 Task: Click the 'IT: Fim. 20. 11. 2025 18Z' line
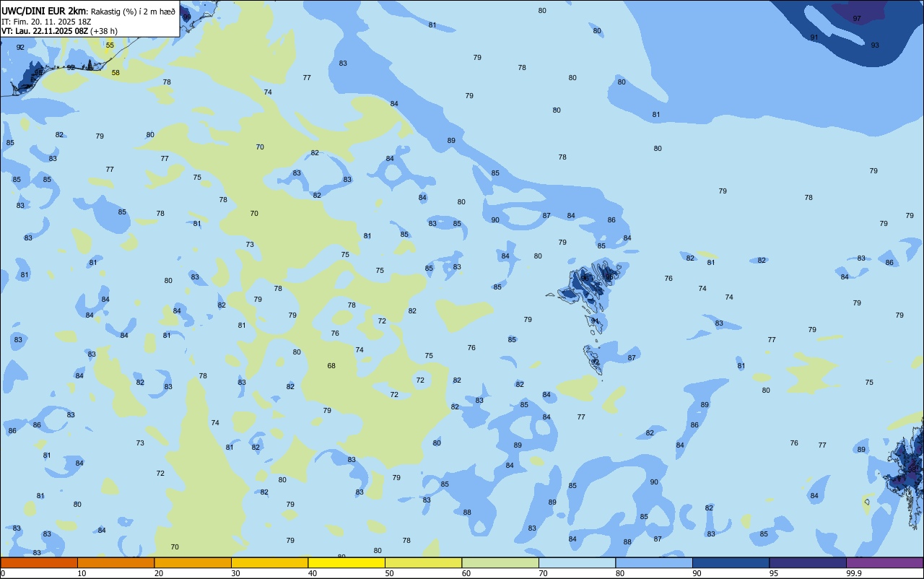click(x=45, y=22)
